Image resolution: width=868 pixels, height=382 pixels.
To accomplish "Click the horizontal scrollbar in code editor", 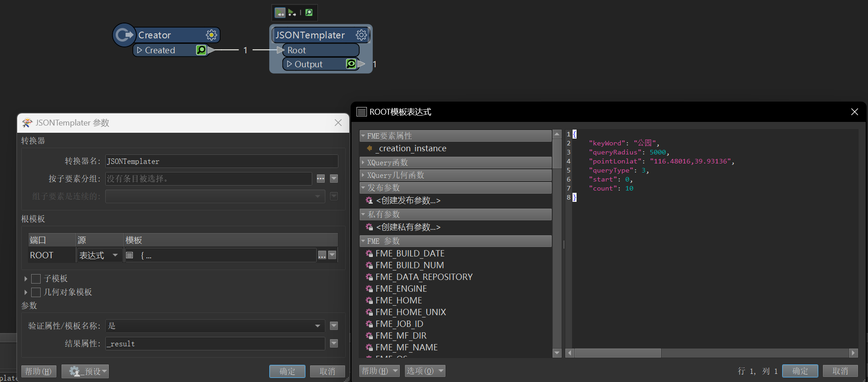I will 618,353.
